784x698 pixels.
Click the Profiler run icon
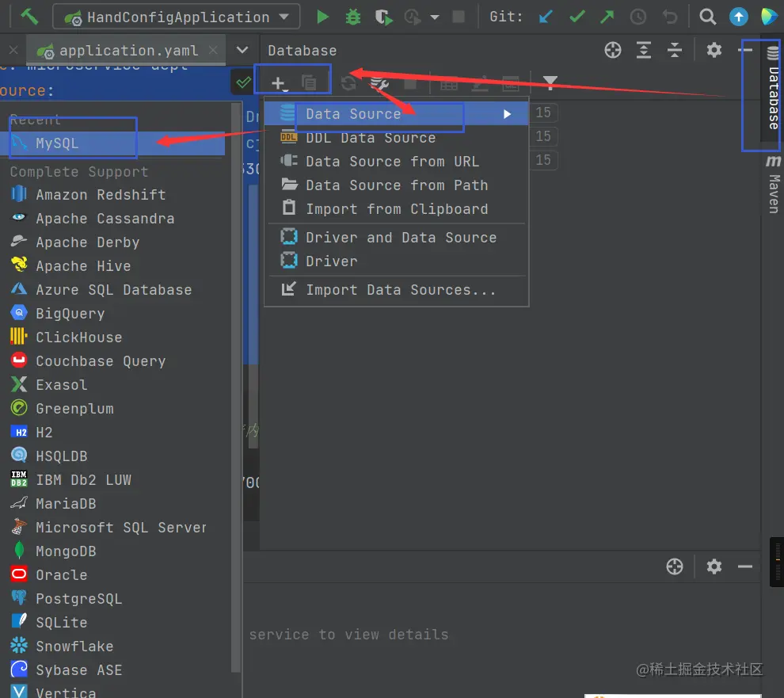[413, 17]
